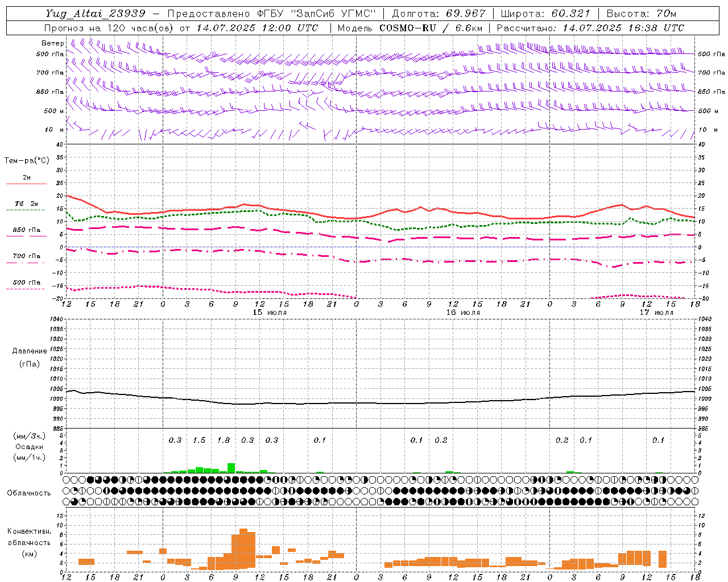Click the 850 гПа entry in the temperature legend
Image resolution: width=728 pixels, height=582 pixels.
26,230
